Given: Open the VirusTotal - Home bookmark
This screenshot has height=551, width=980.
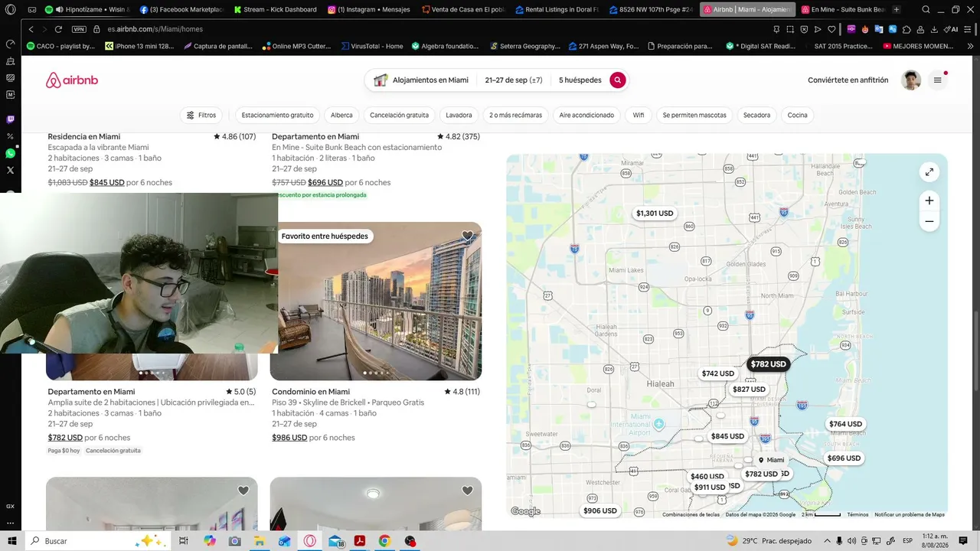Looking at the screenshot, I should (372, 46).
